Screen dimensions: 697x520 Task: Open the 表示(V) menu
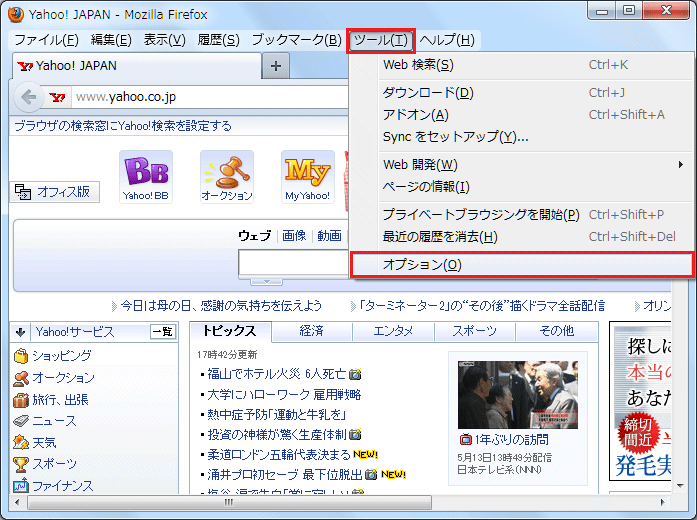click(x=164, y=40)
